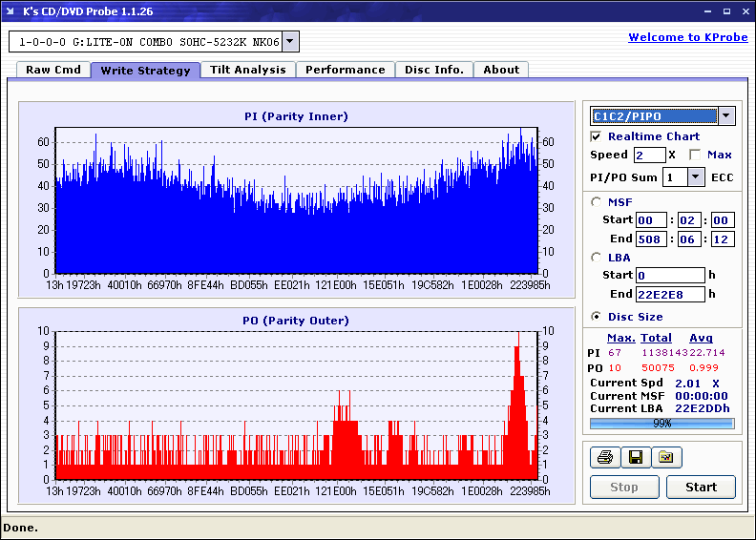Screen dimensions: 756x540
Task: Go to the Raw Cmd tab
Action: point(53,70)
